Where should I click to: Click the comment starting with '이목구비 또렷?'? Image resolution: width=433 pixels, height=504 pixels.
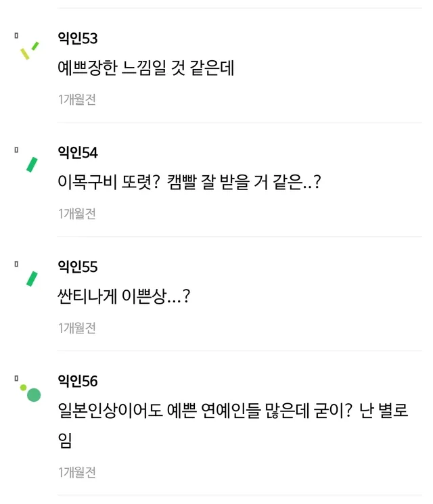[x=189, y=183]
